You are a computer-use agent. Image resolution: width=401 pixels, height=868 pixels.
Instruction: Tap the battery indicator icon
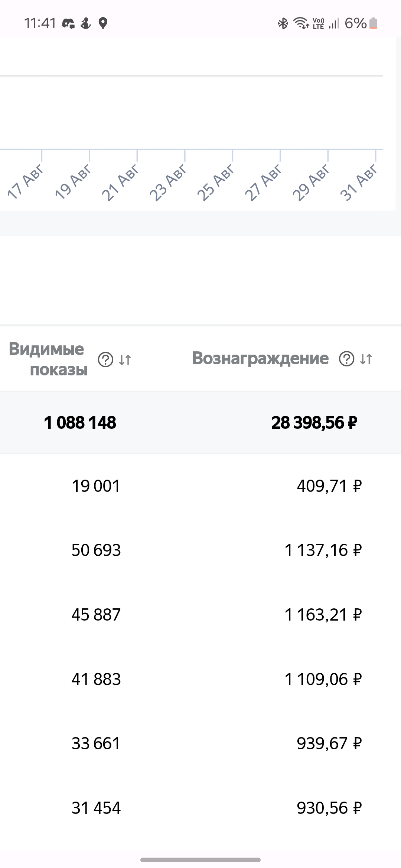click(x=374, y=23)
